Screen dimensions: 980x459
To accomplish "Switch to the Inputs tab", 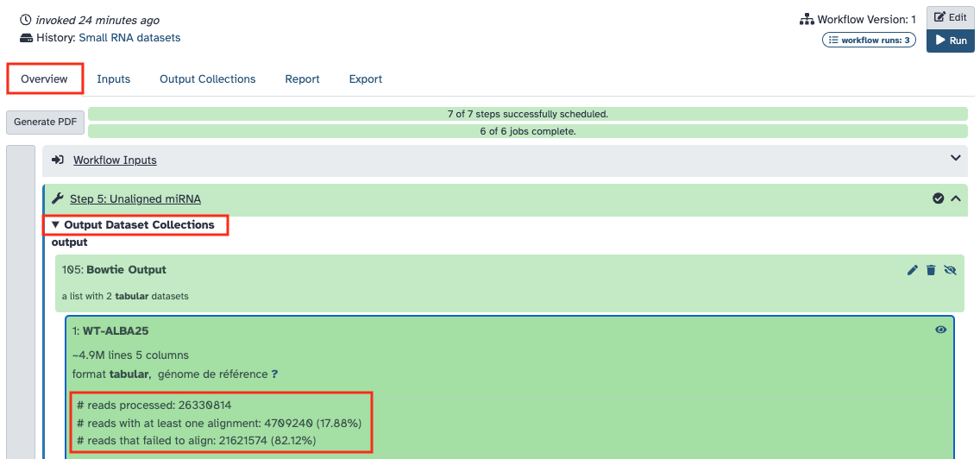I will point(114,79).
